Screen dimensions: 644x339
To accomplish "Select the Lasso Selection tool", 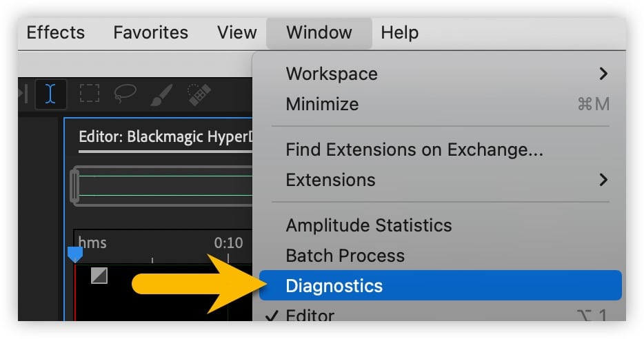I will (125, 93).
